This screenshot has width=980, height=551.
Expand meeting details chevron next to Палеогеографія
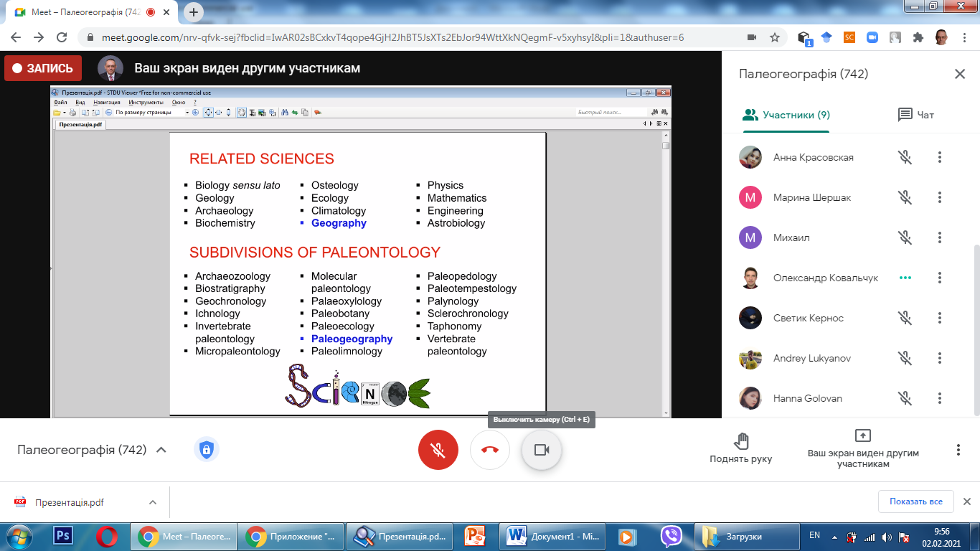point(161,450)
